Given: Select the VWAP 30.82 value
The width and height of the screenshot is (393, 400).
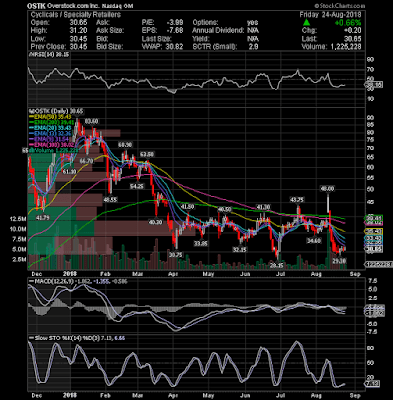Looking at the screenshot, I should pos(175,47).
